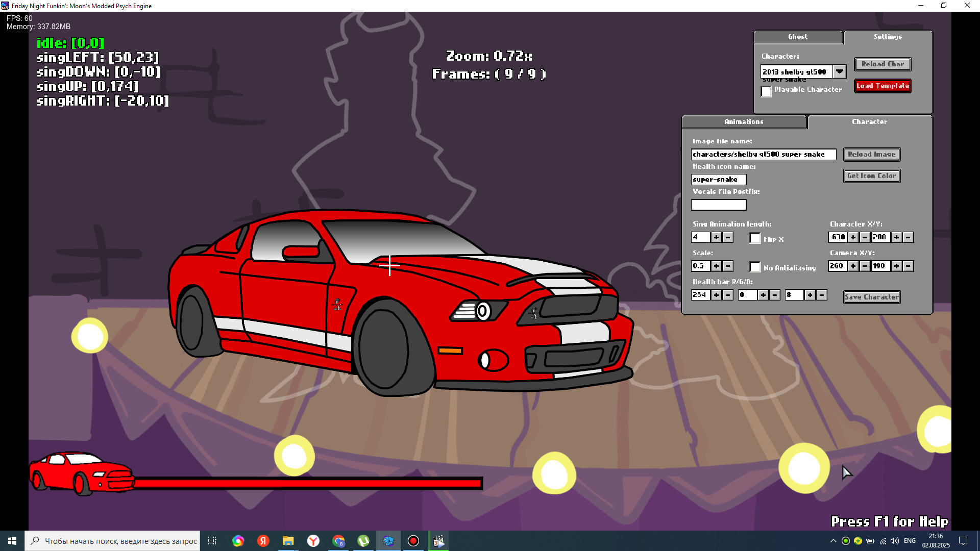The image size is (980, 551).
Task: Open Chrome browser profile with B badge
Action: pos(338,541)
